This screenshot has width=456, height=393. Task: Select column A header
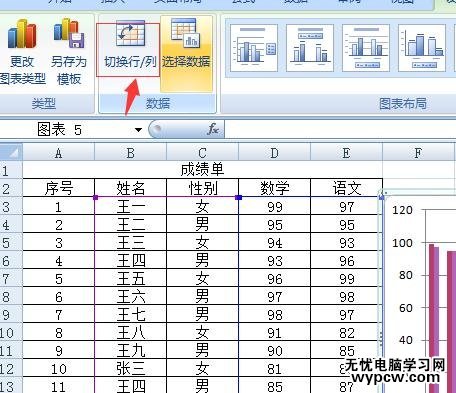[58, 153]
